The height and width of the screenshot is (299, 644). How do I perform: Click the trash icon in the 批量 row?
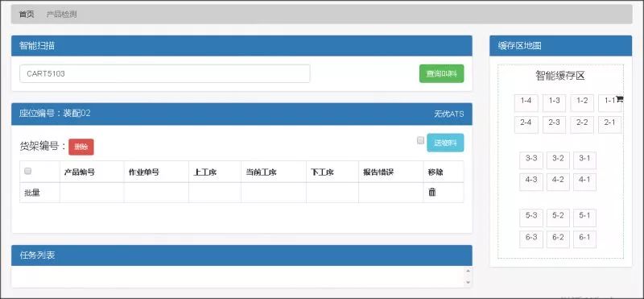pos(432,192)
